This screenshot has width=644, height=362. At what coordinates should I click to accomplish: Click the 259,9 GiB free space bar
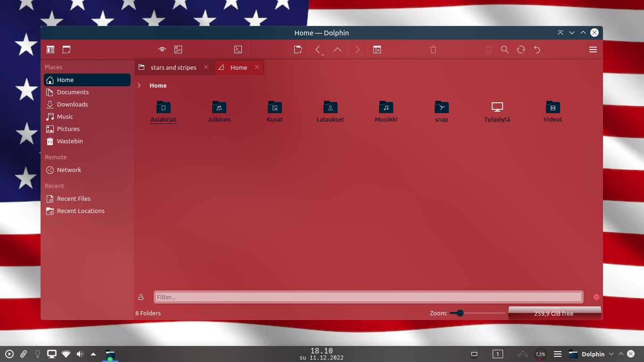[x=554, y=313]
